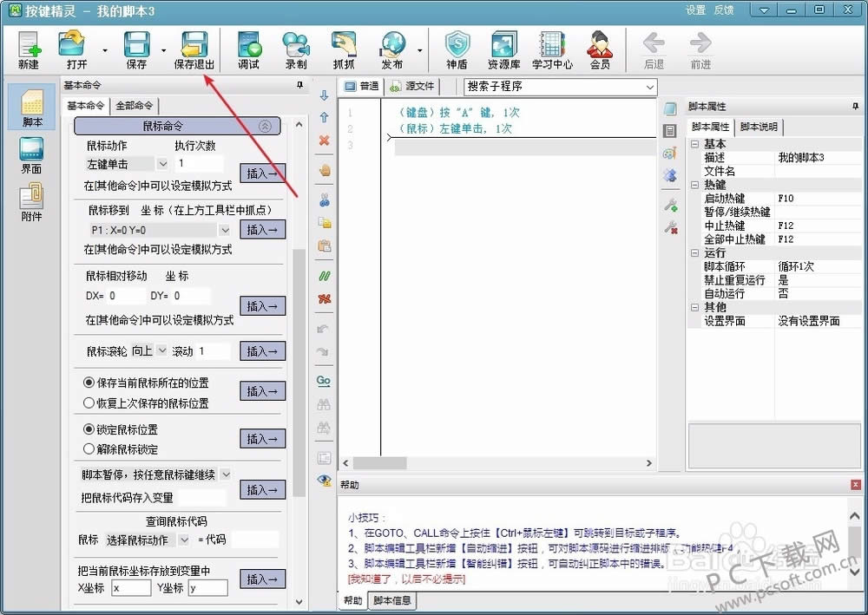The height and width of the screenshot is (615, 868).
Task: Click the X坐标 variable input field
Action: pos(131,588)
